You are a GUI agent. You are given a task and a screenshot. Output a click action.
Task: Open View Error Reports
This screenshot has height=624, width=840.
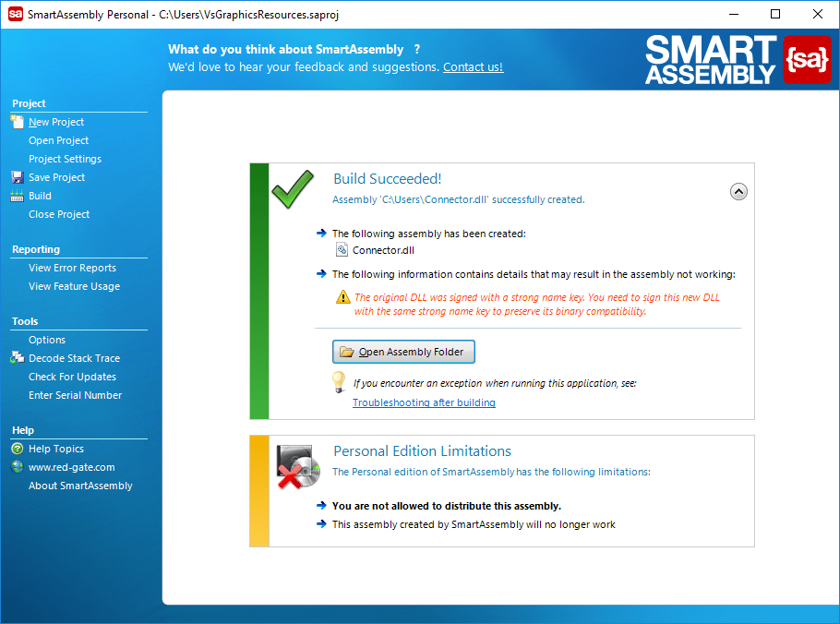click(72, 268)
